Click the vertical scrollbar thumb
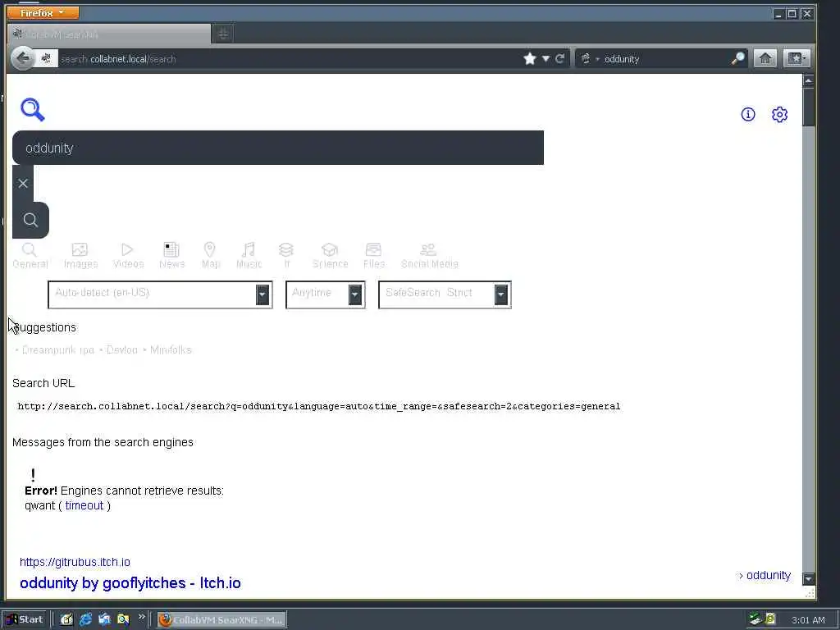 click(x=808, y=107)
